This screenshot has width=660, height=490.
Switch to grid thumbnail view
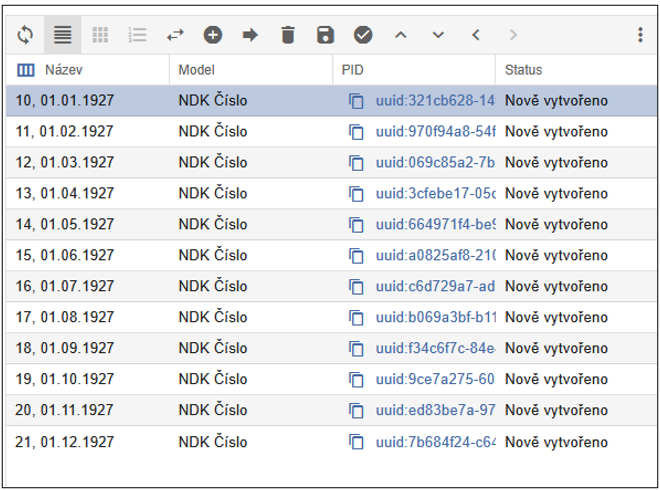coord(100,35)
